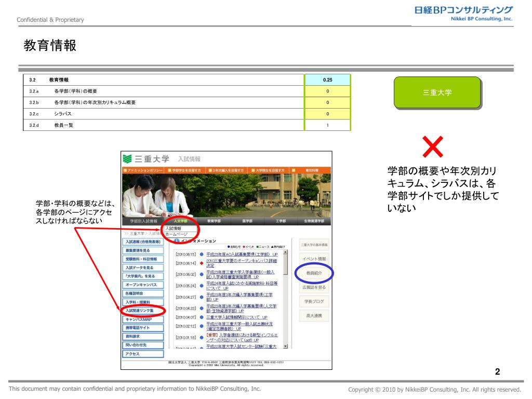
Task: Open 入学料・授業料 in the left sidebar
Action: 143,302
